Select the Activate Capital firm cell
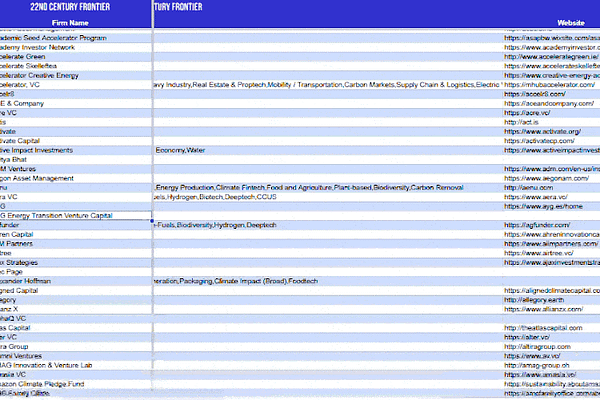The width and height of the screenshot is (600, 400). [x=76, y=141]
